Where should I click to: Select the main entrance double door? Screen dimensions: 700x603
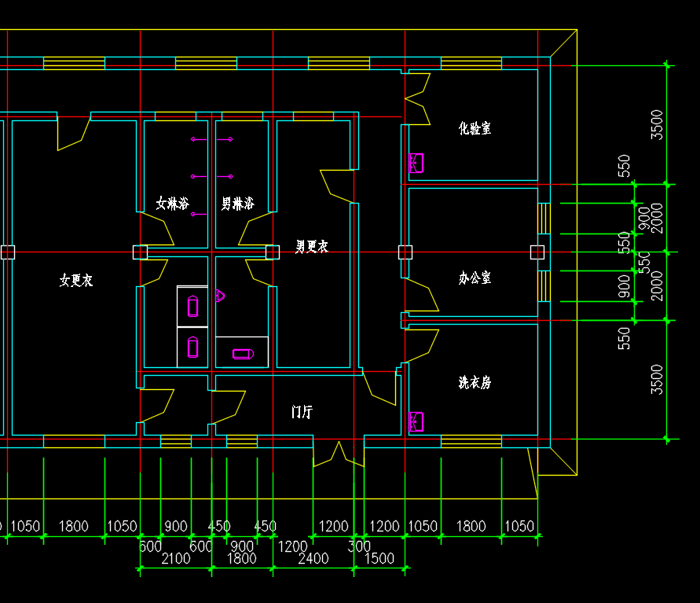(x=339, y=454)
